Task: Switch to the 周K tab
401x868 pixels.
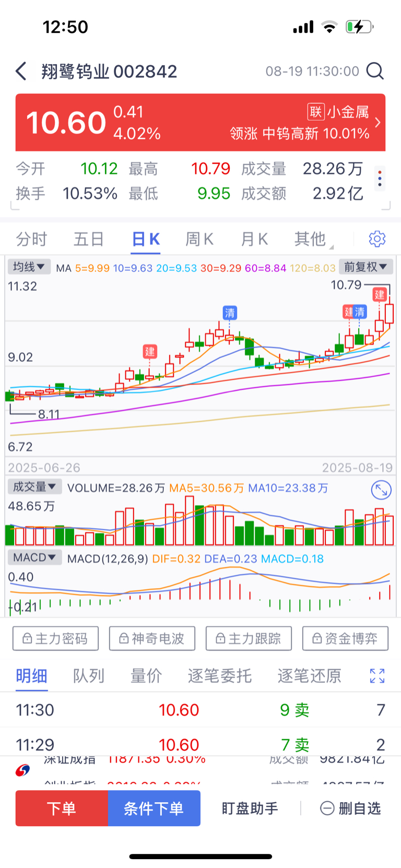Action: coord(199,239)
